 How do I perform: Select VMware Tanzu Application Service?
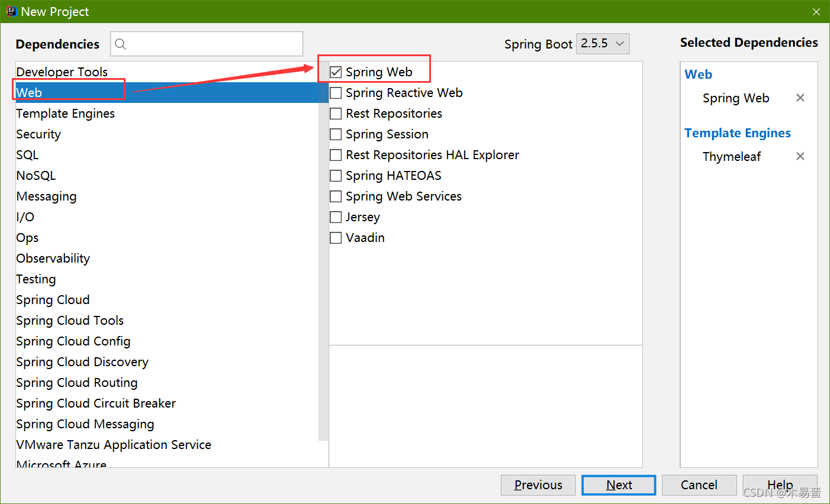pyautogui.click(x=167, y=445)
